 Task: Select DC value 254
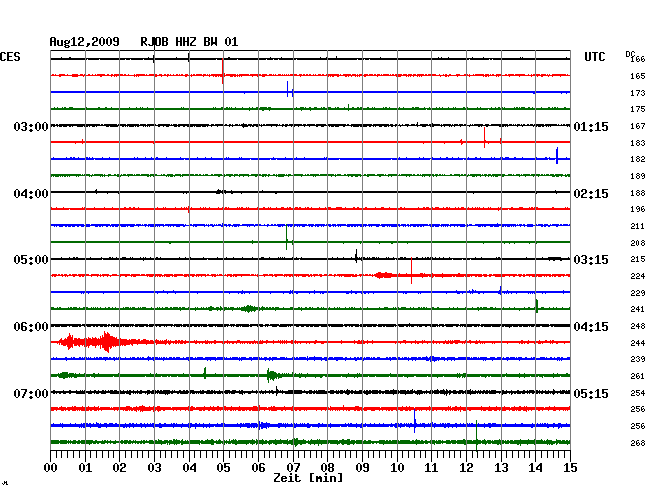coord(638,393)
